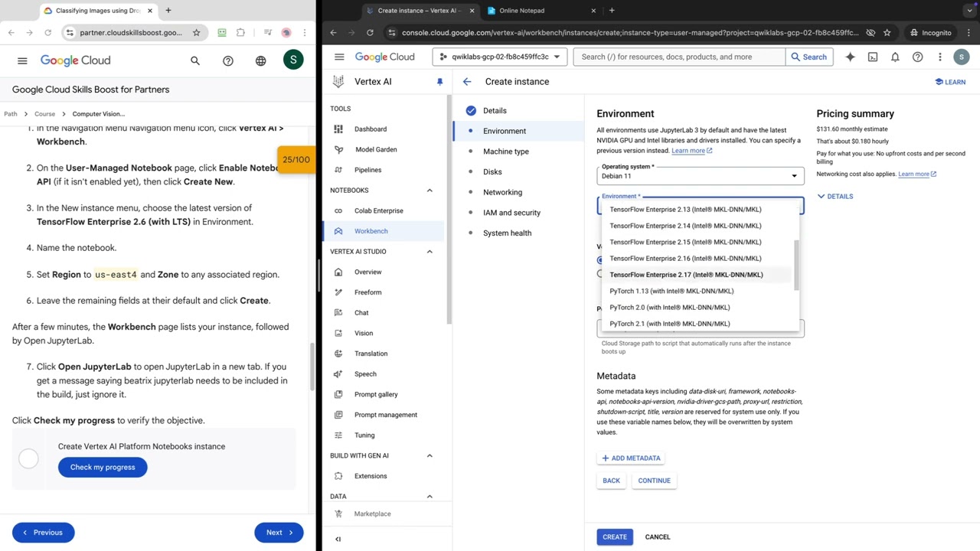Image resolution: width=980 pixels, height=551 pixels.
Task: Open the Cloud console navigation menu
Action: (x=339, y=57)
